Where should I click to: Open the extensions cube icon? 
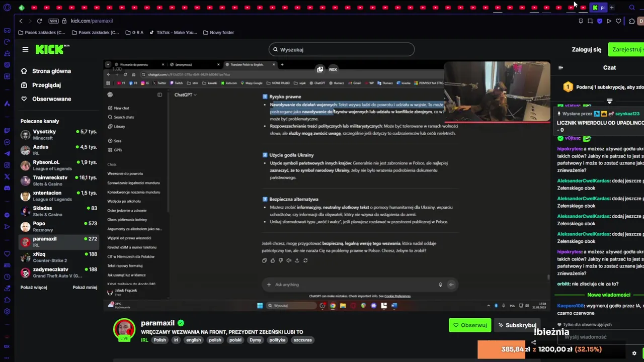[632, 21]
